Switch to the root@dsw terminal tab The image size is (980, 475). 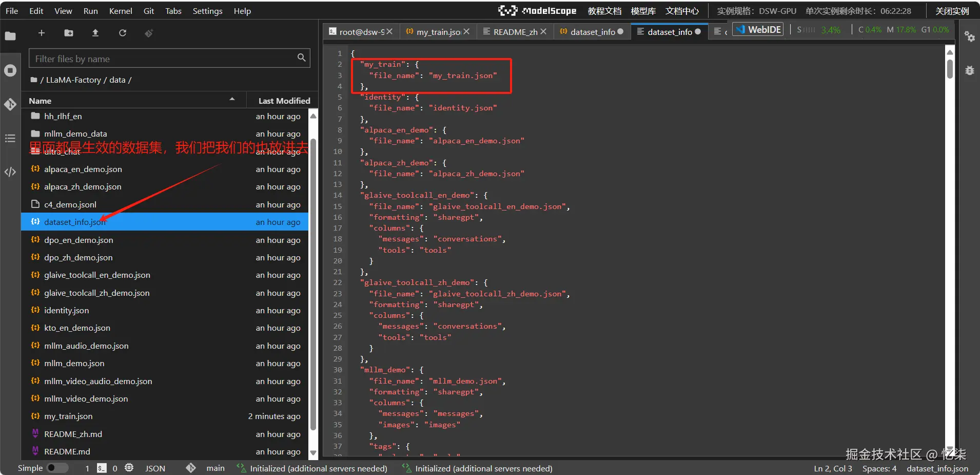[362, 32]
